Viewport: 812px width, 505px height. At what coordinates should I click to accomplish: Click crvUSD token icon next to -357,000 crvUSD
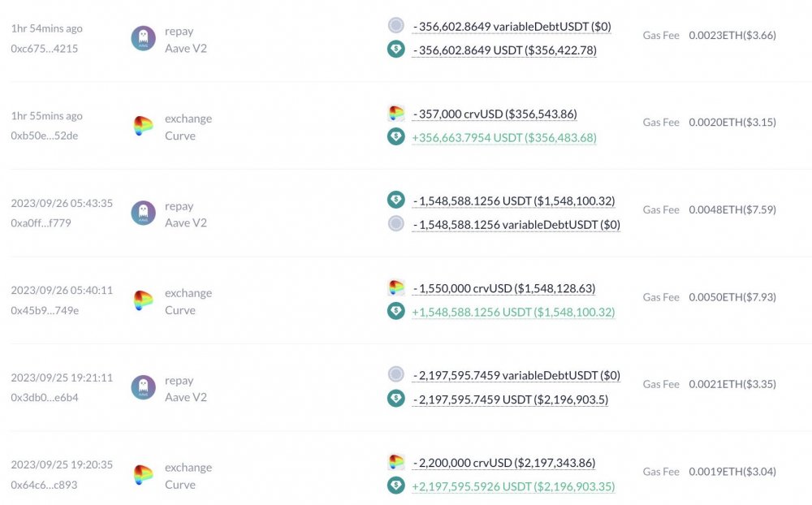(x=396, y=113)
